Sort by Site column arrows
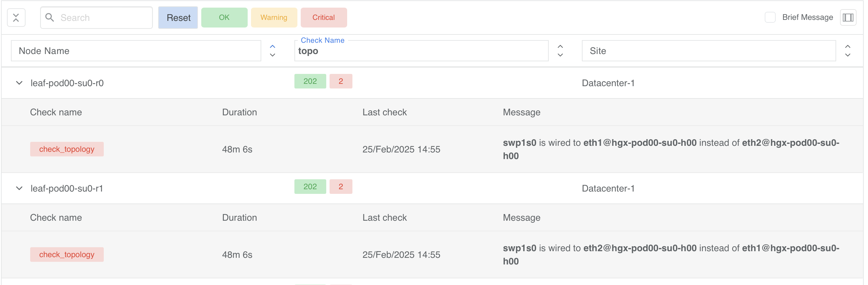Screen dimensions: 868x285 [847, 51]
